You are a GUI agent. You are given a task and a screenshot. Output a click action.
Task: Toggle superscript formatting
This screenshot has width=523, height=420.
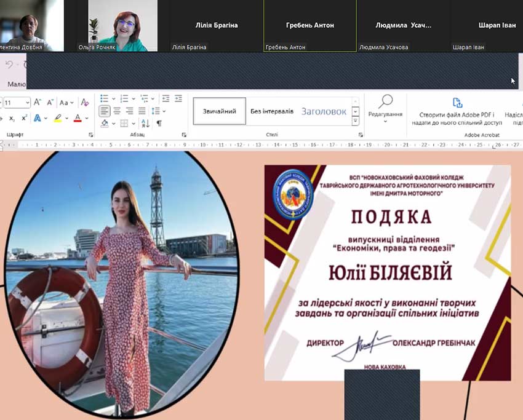(x=25, y=118)
